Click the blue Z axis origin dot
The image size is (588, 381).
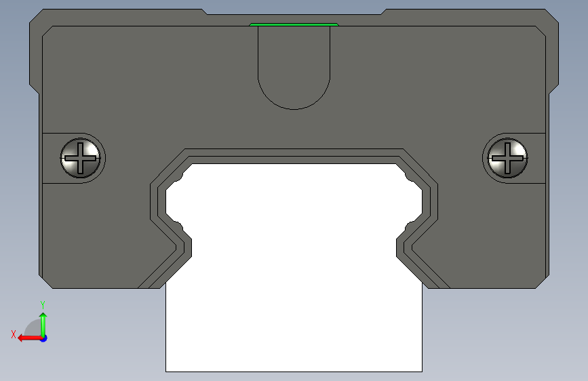click(x=44, y=338)
